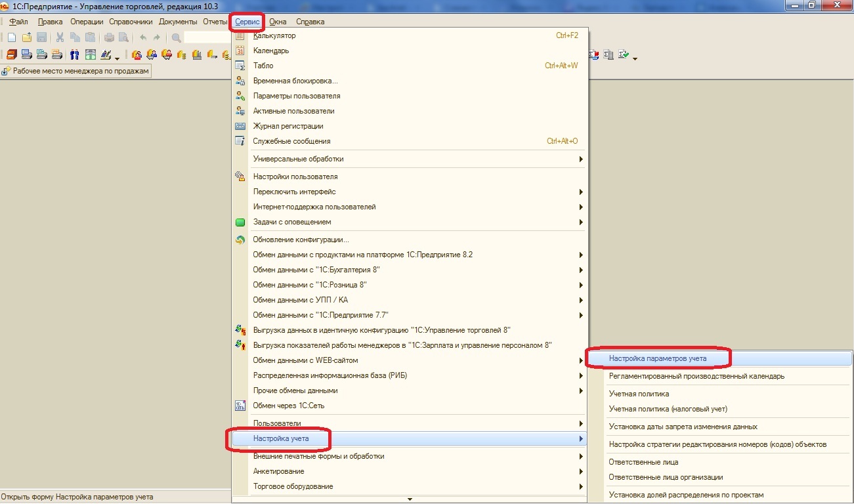This screenshot has height=504, width=854.
Task: Expand Задачи с оповещением submenu
Action: tap(410, 222)
